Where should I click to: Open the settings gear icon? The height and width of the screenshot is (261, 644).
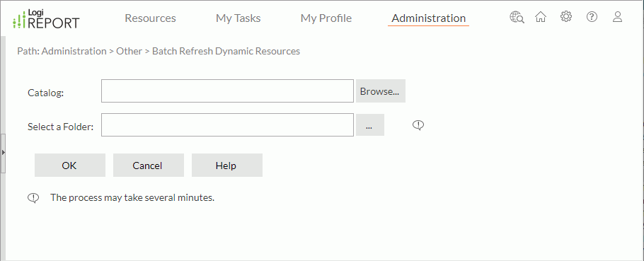(x=566, y=17)
